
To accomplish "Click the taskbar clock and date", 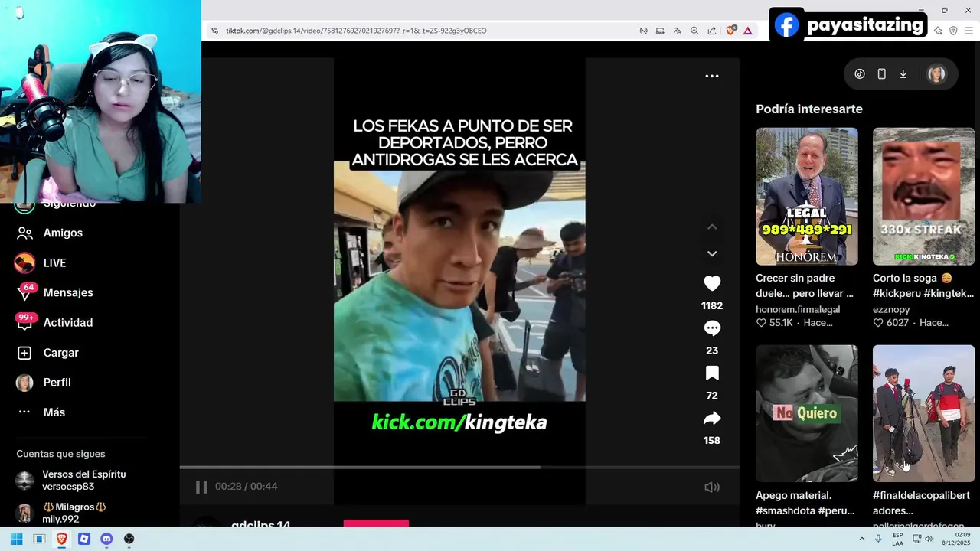I will click(956, 539).
